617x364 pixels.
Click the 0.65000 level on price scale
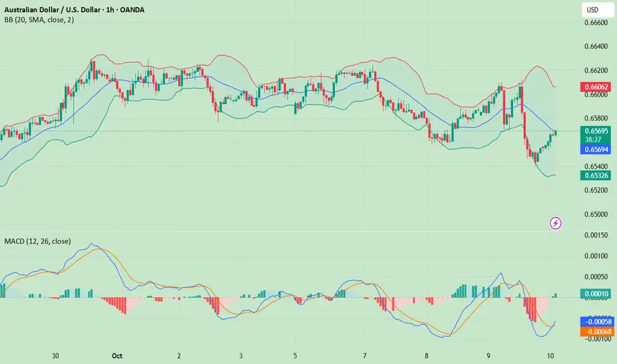pyautogui.click(x=596, y=214)
